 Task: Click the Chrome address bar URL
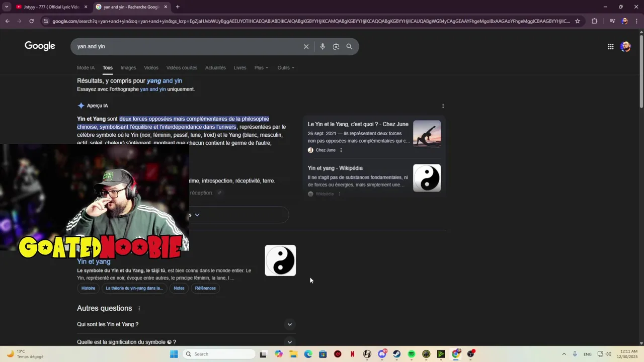pos(311,21)
